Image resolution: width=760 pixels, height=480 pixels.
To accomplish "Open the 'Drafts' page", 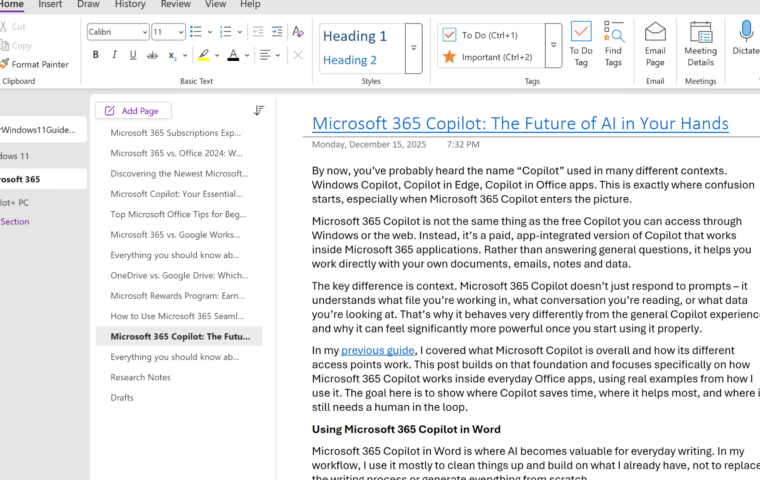I will [x=122, y=398].
